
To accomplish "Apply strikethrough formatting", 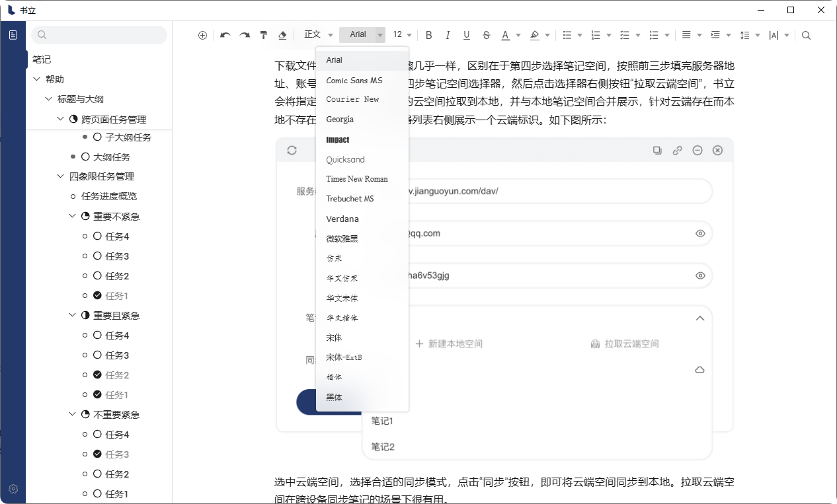I will pyautogui.click(x=487, y=35).
